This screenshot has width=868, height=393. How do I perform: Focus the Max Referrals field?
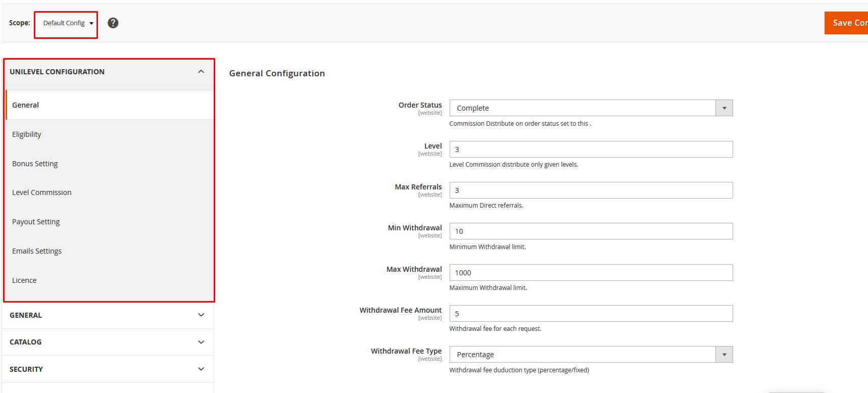click(x=591, y=190)
